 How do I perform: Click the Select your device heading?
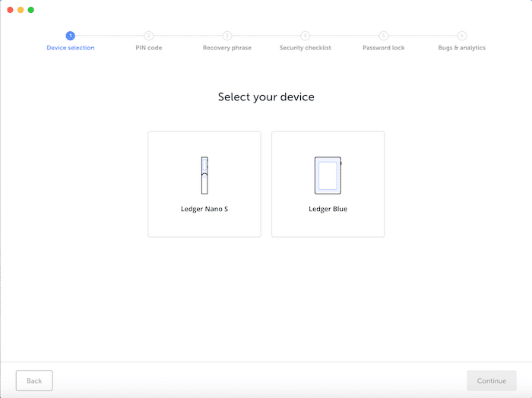click(266, 97)
